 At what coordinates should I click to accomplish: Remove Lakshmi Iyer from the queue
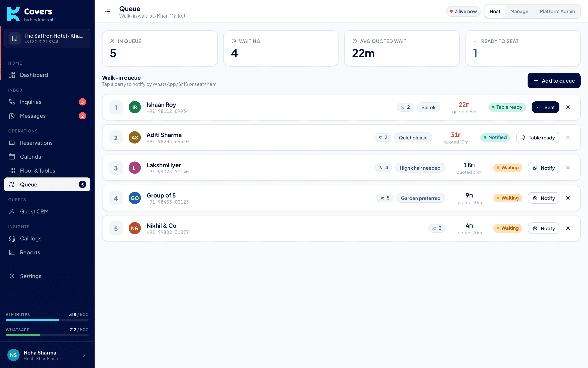point(568,168)
